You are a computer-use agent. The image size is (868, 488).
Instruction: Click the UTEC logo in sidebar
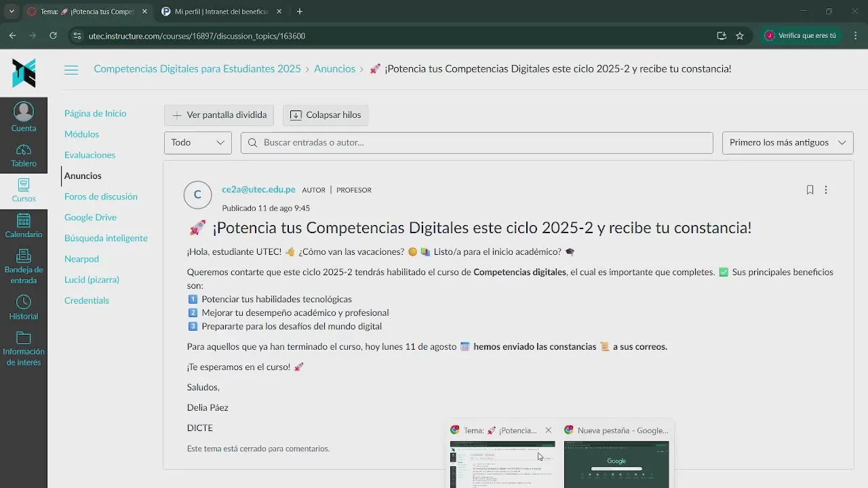[24, 73]
